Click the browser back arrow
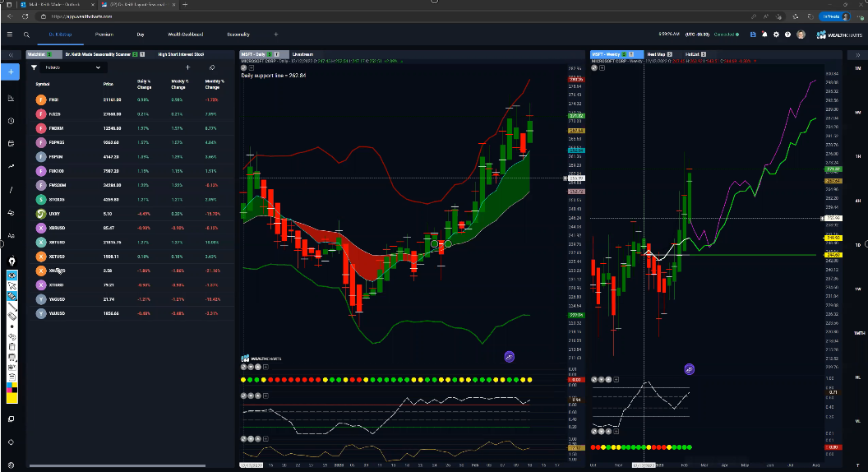The image size is (868, 472). pos(10,16)
